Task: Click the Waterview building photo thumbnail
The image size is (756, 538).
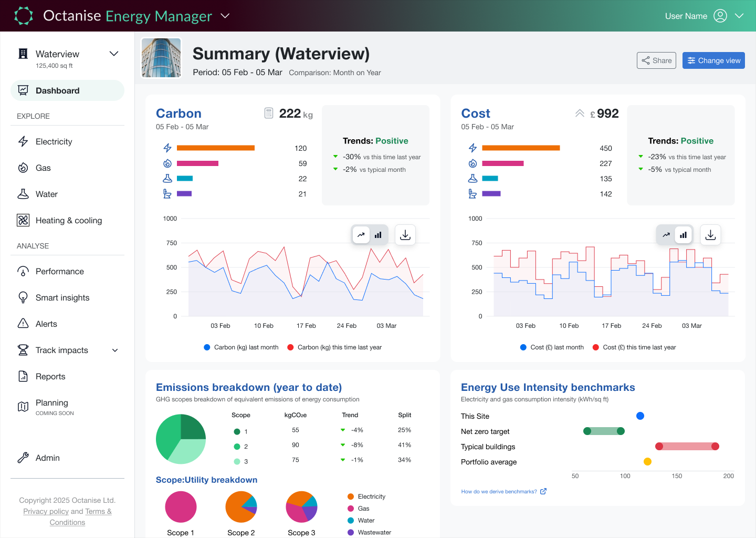Action: pos(161,58)
